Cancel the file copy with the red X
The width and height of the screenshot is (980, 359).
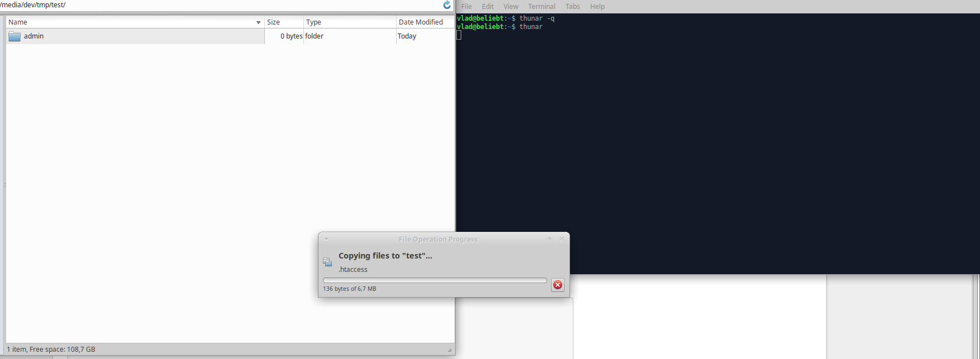[x=557, y=285]
